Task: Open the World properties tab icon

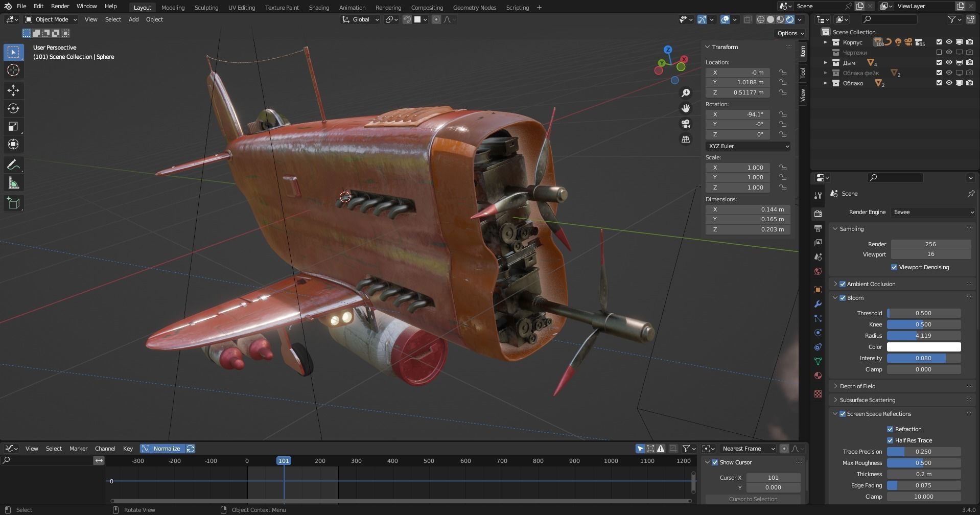Action: click(x=818, y=271)
